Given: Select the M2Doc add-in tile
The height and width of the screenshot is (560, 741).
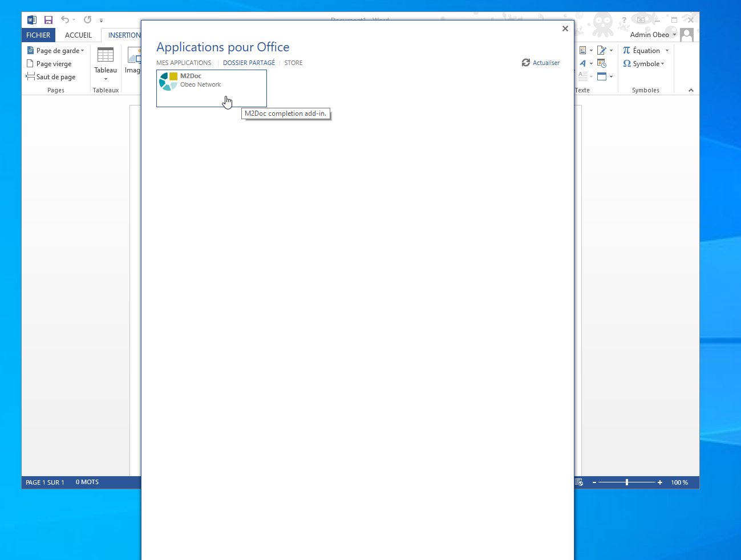Looking at the screenshot, I should point(212,88).
